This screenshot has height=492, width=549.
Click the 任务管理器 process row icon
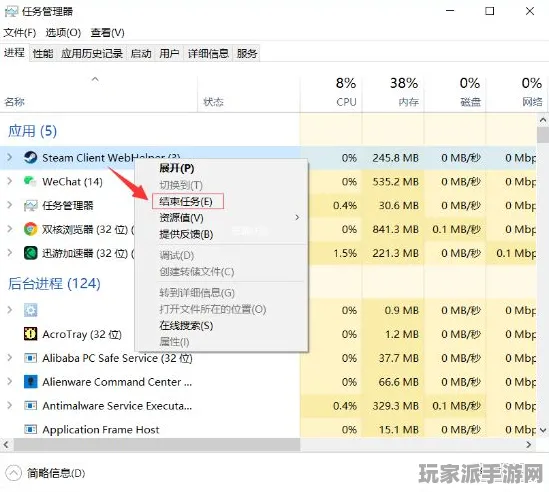click(30, 205)
